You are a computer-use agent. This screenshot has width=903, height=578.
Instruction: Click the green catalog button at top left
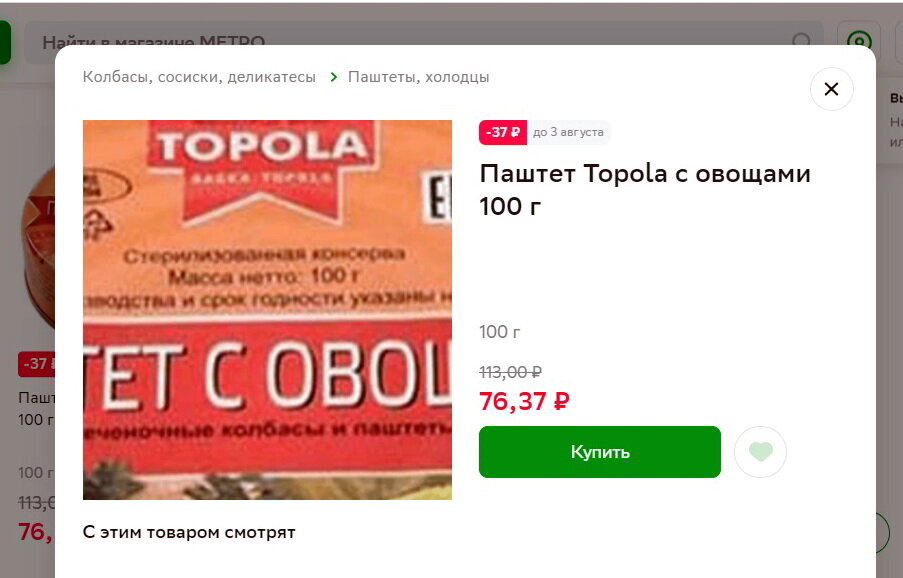tap(5, 42)
